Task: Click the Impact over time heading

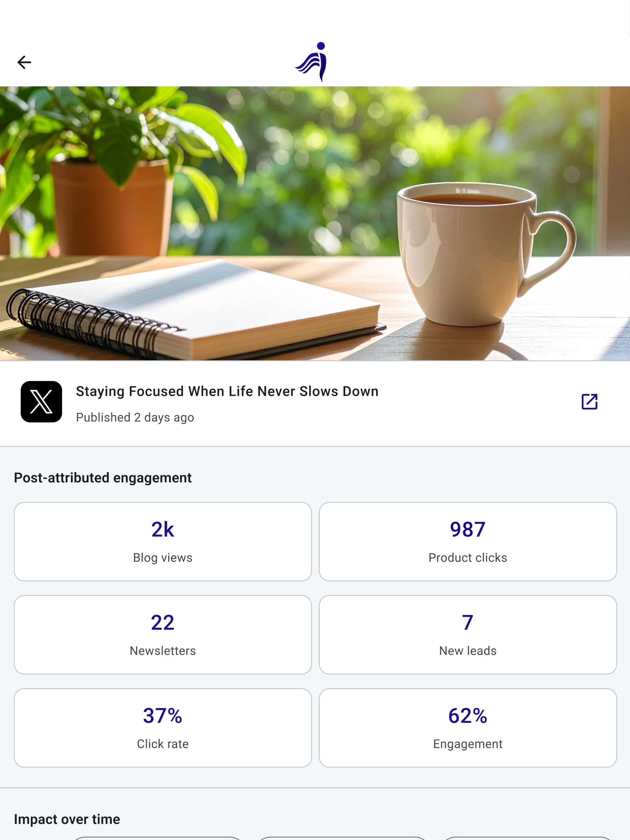Action: 67,819
